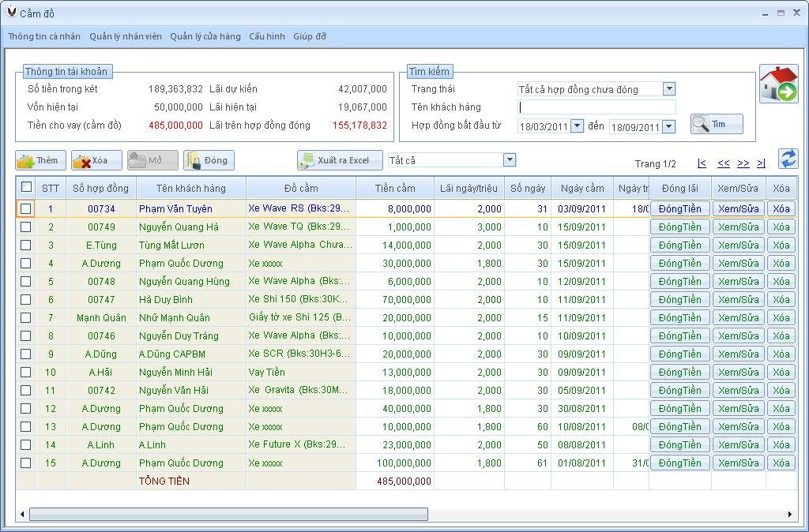
Task: Click the 70,000,000 amount cell
Action: pos(395,299)
